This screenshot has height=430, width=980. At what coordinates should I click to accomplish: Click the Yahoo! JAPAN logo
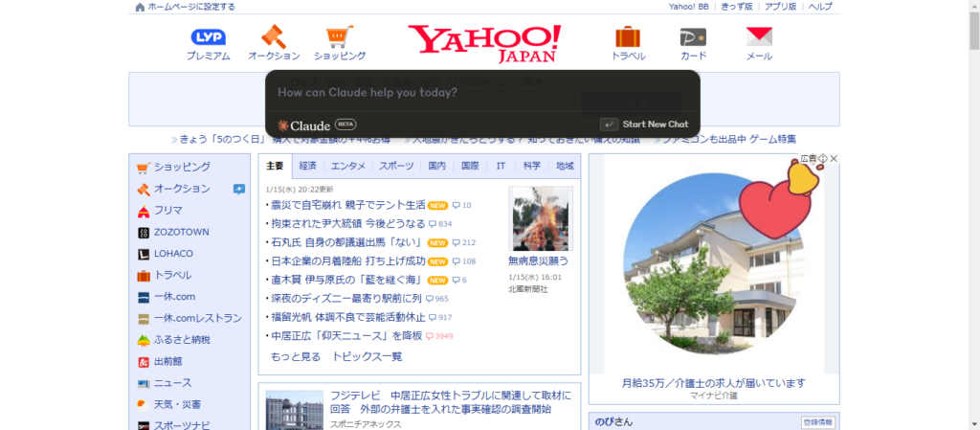484,43
